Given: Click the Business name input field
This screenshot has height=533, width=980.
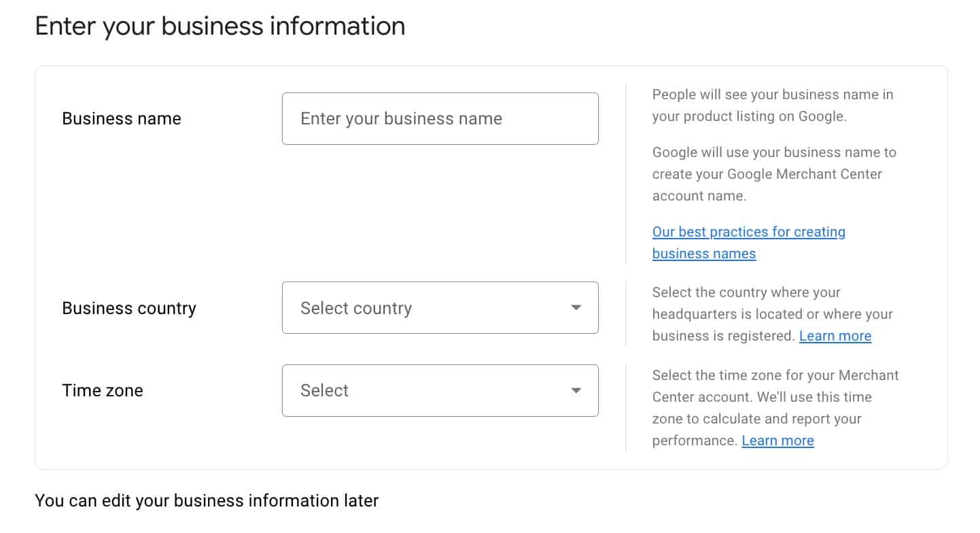Looking at the screenshot, I should [440, 118].
